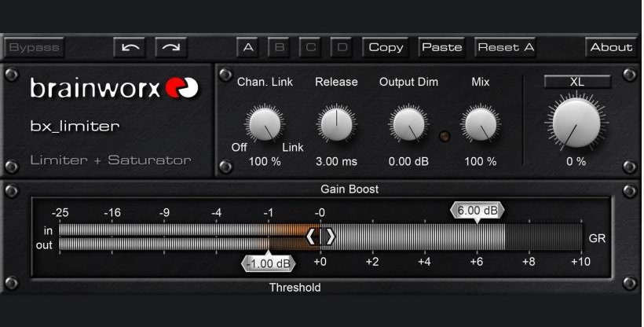Select preset slot D

342,47
